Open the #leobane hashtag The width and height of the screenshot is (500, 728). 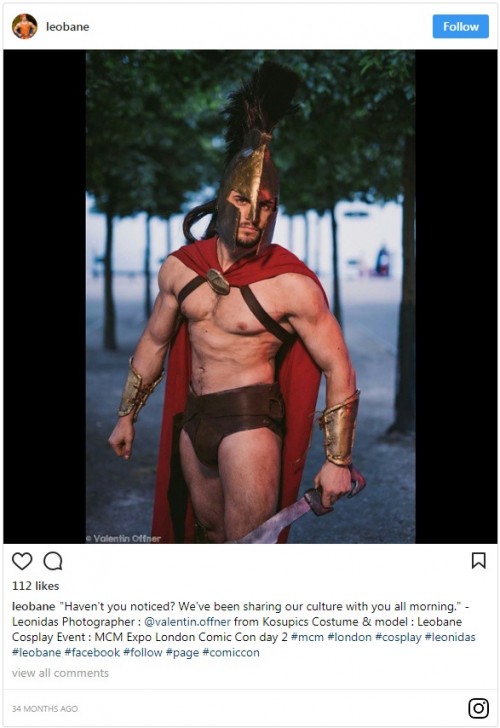[x=36, y=652]
